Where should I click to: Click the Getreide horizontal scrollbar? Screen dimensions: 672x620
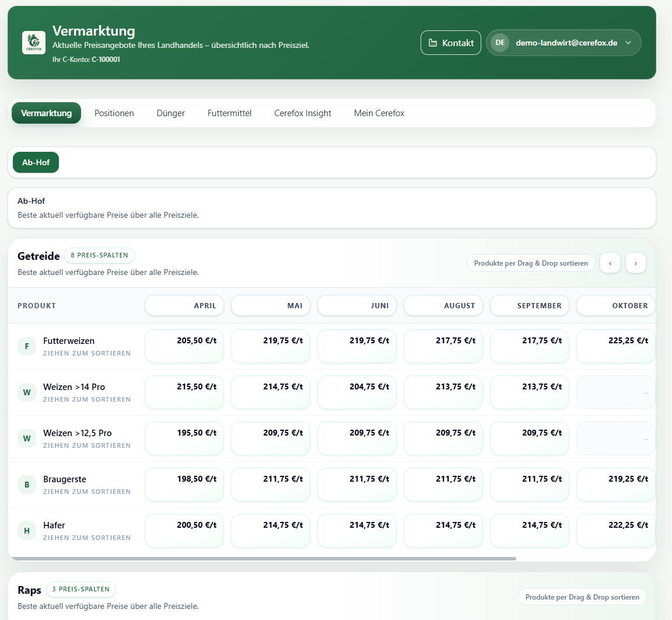coord(263,559)
